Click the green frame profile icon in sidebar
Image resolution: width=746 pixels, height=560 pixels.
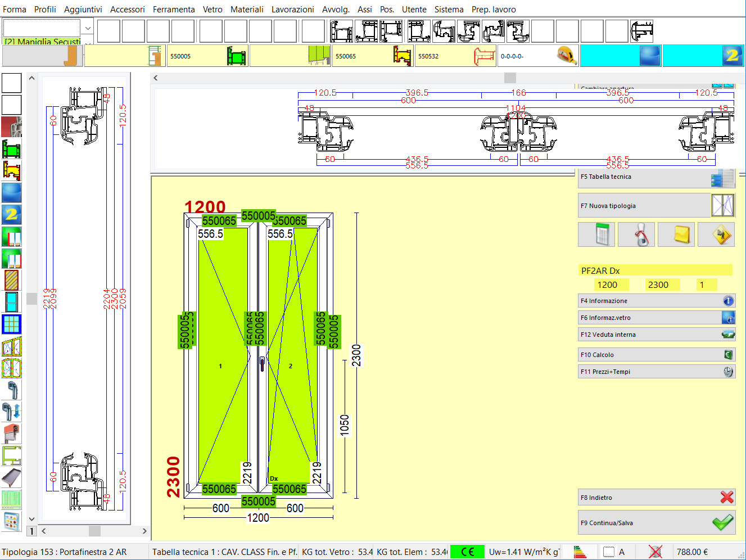coord(12,149)
